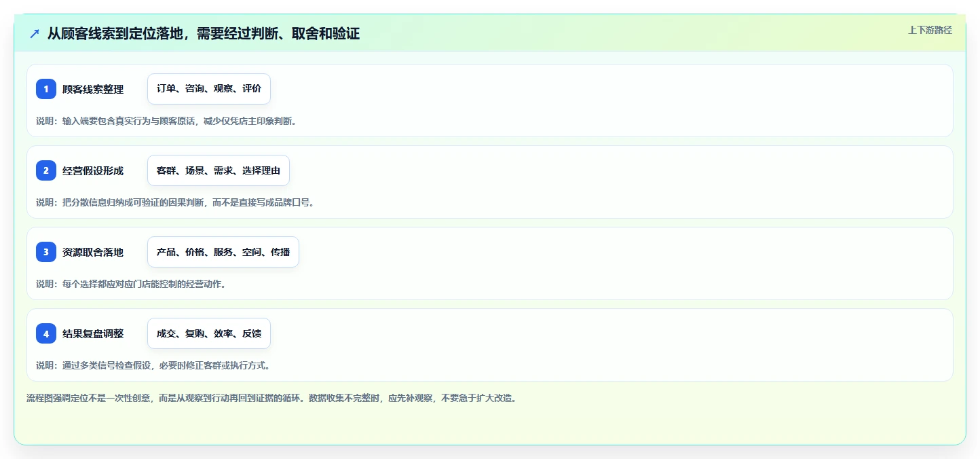
Task: Click the step number 3 badge
Action: click(46, 252)
